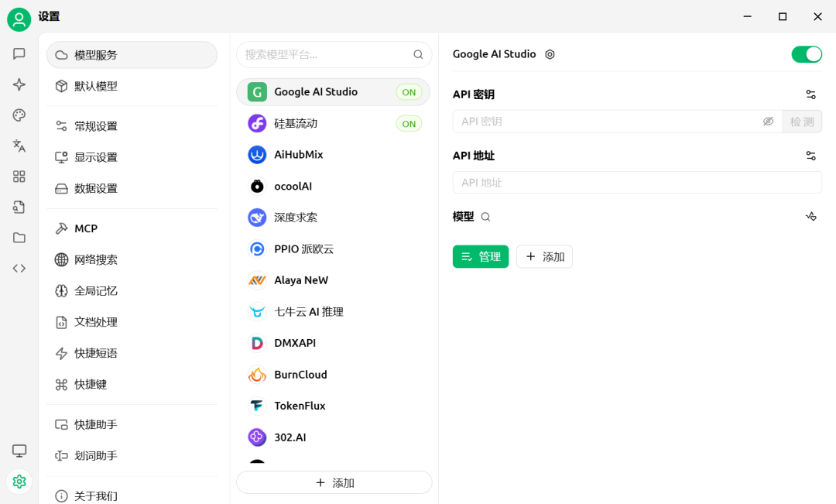Select 深度求索 provider
Screen dimensions: 836x504
tap(333, 218)
